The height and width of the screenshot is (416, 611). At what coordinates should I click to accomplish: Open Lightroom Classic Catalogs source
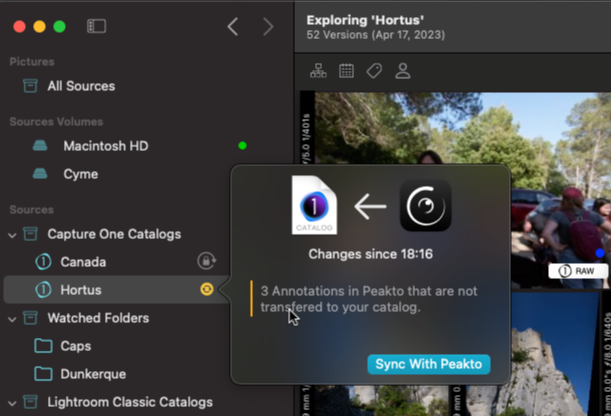[x=130, y=402]
